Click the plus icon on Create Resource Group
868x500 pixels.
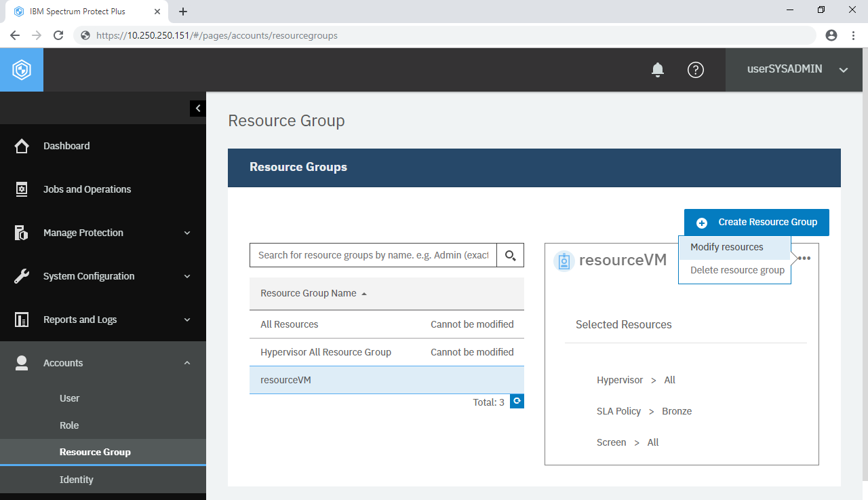tap(702, 223)
